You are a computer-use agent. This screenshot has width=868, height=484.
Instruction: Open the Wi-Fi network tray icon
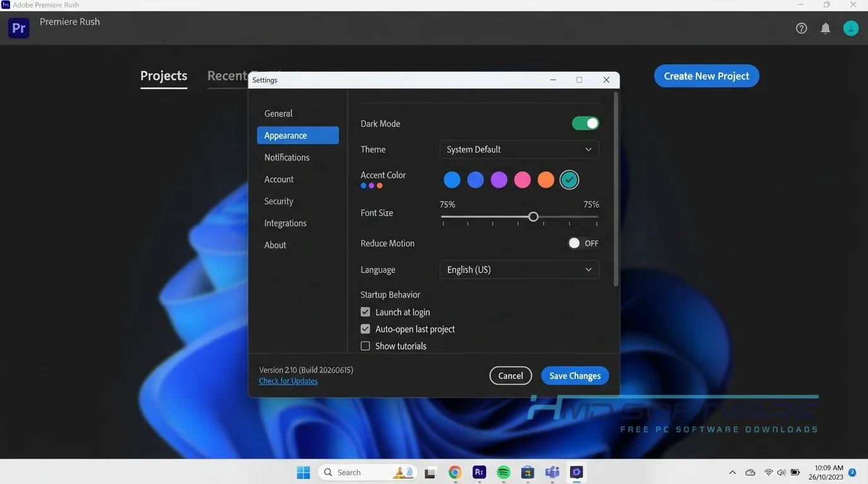[768, 473]
